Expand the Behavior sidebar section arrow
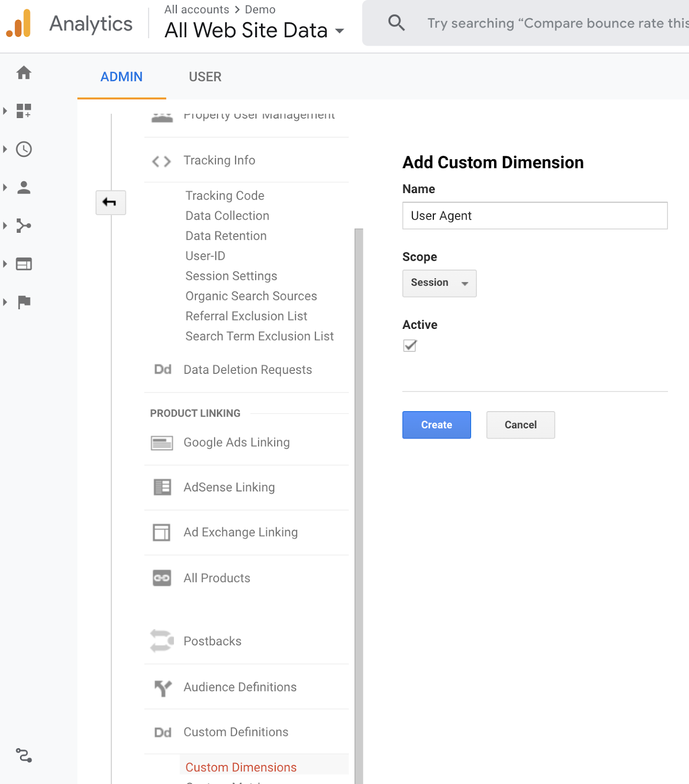 click(5, 264)
